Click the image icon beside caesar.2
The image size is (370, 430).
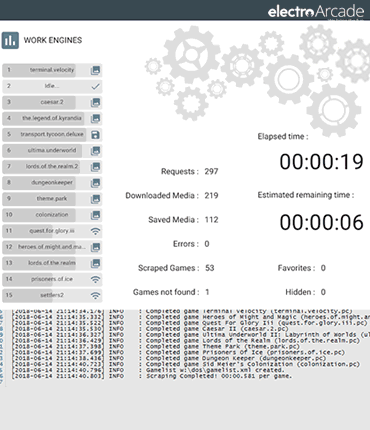(x=95, y=102)
